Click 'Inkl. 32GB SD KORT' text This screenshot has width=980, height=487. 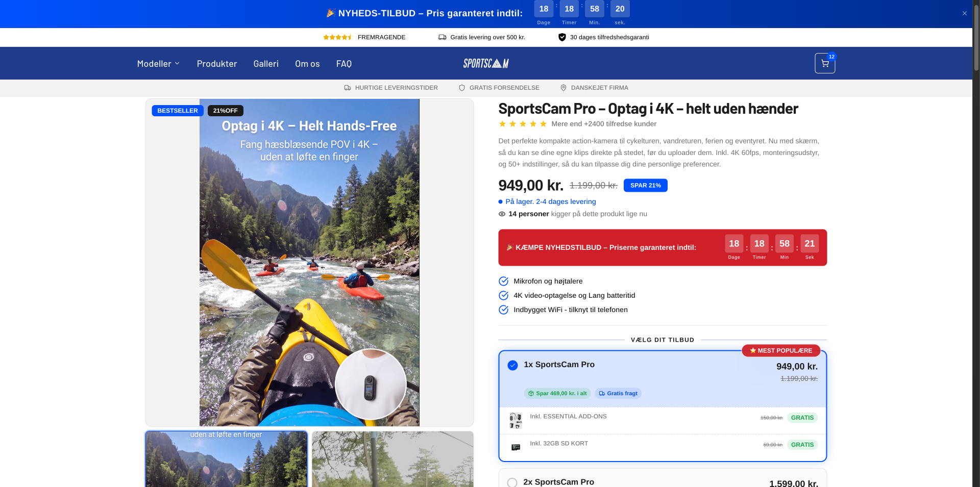click(x=559, y=444)
